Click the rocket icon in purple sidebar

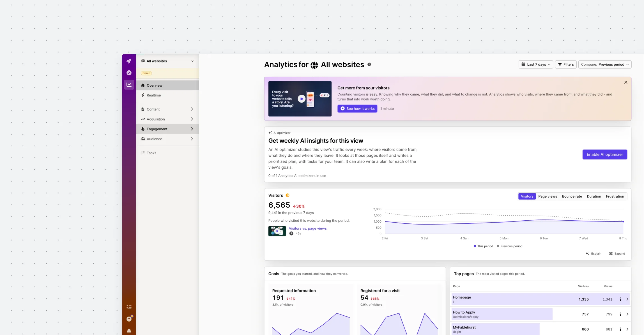coord(129,61)
